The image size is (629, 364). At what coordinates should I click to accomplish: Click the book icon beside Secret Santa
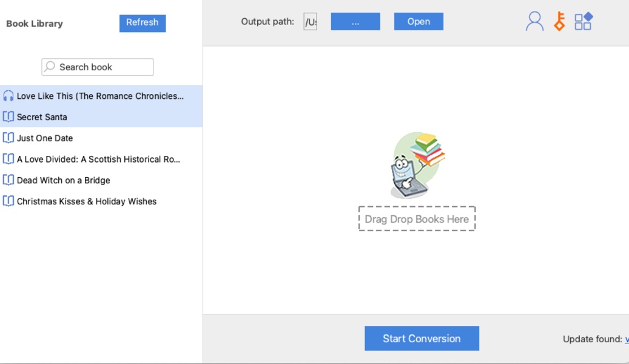8,117
